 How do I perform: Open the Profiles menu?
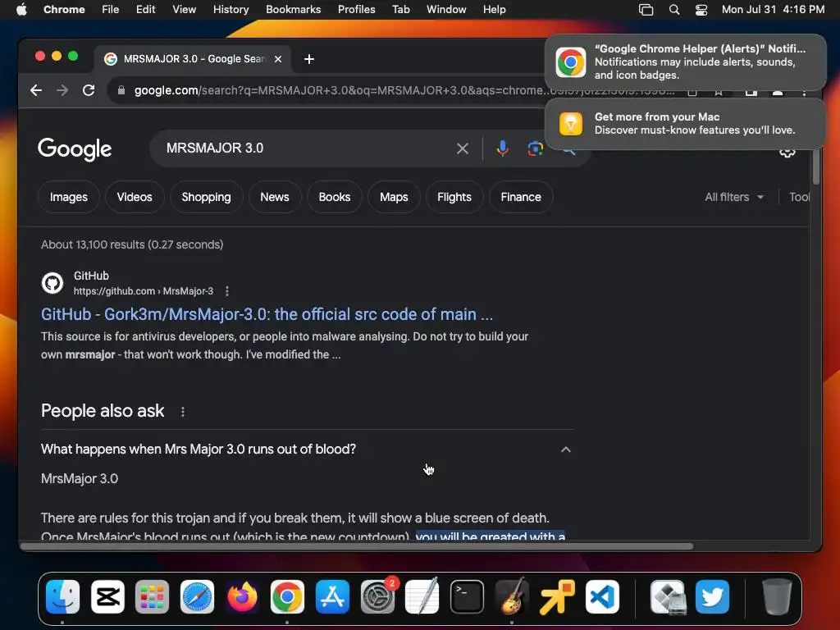pos(356,10)
